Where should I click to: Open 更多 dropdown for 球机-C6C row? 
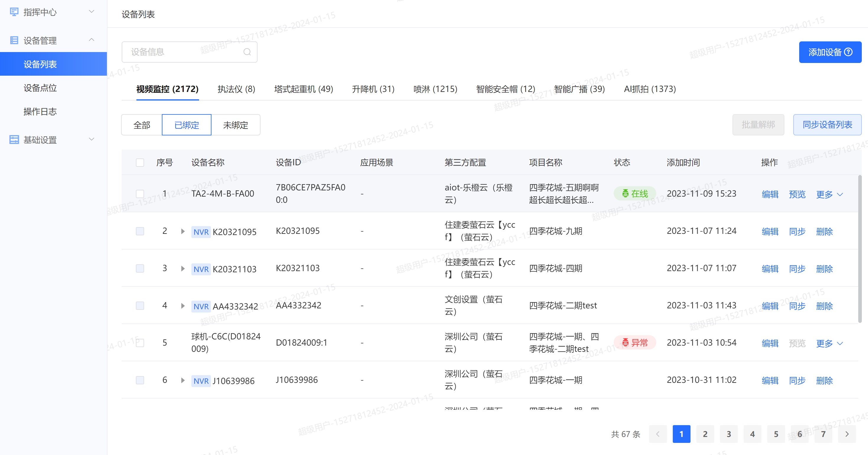tap(829, 343)
